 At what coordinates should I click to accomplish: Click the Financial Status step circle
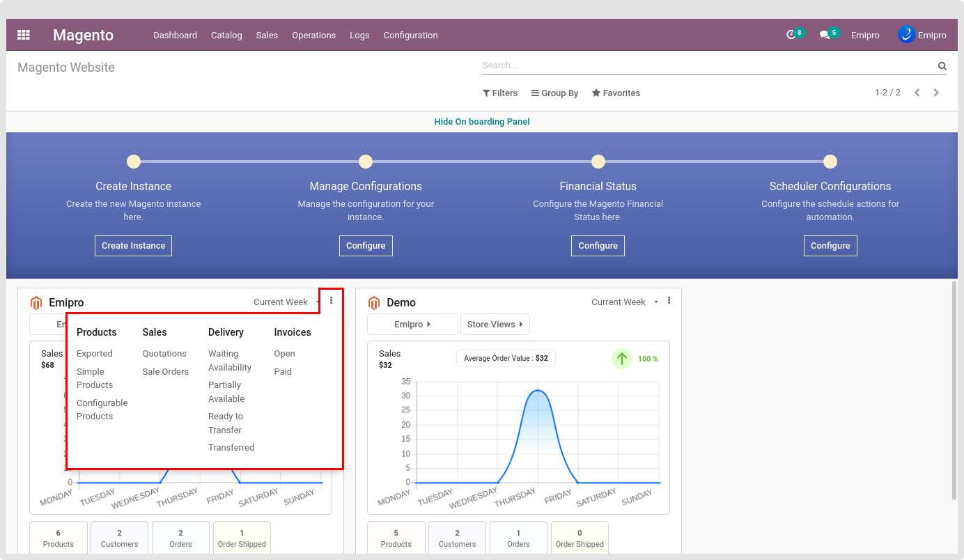click(598, 162)
